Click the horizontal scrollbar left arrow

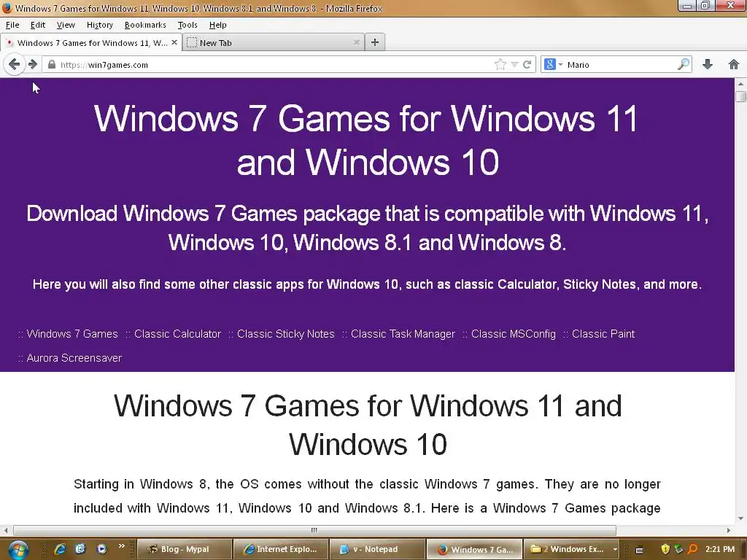6,530
